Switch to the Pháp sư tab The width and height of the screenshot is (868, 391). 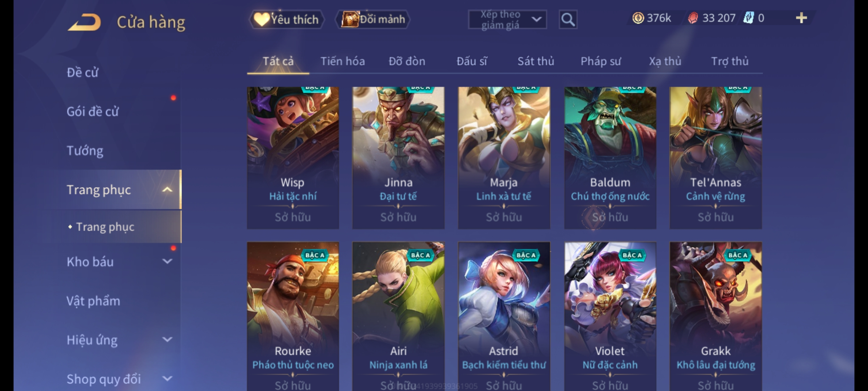pos(601,61)
